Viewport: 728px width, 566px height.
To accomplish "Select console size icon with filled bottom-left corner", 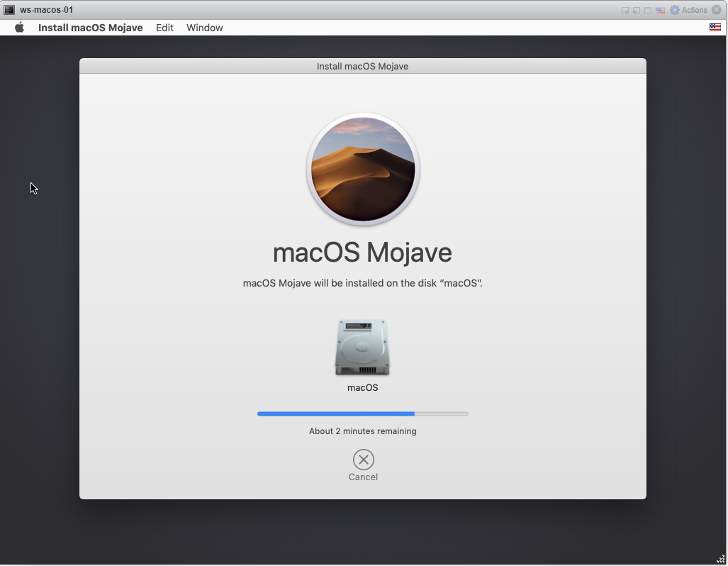I will point(637,10).
